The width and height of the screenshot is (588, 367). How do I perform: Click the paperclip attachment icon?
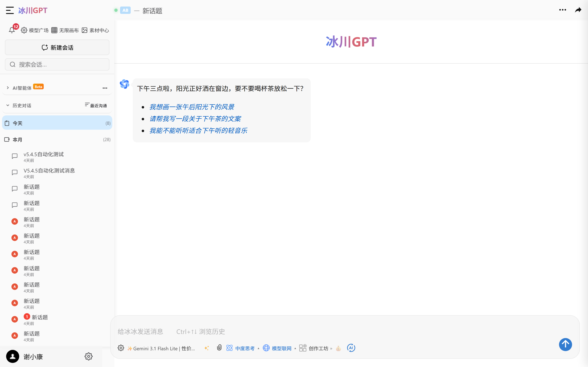[x=219, y=348]
